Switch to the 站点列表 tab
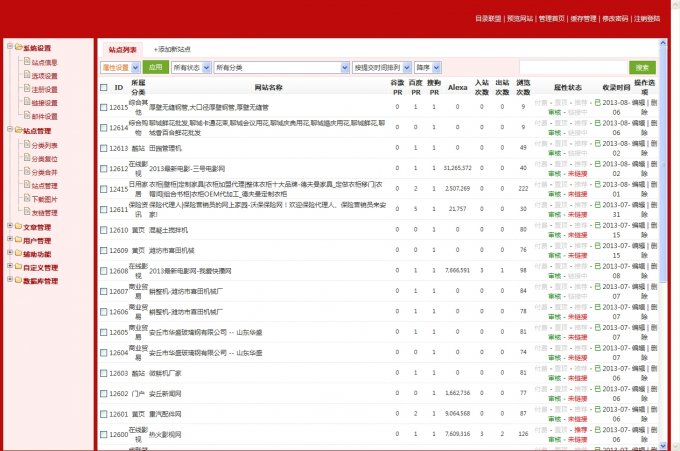The height and width of the screenshot is (451, 680). [x=122, y=50]
